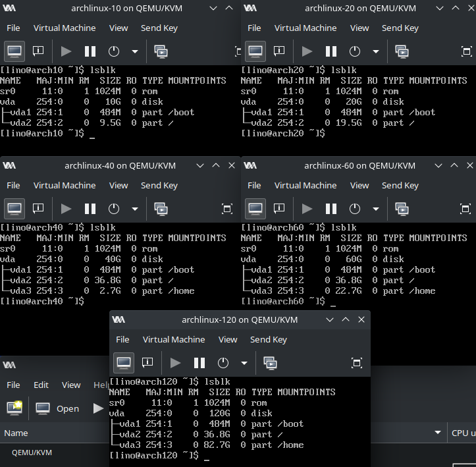The height and width of the screenshot is (467, 476).
Task: Switch archlinux-40 to fullscreen view
Action: (227, 209)
